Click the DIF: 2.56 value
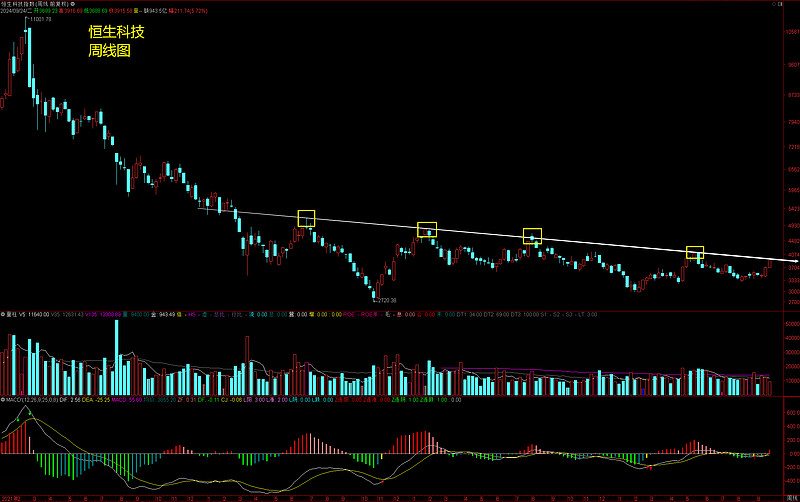This screenshot has width=800, height=502. coord(69,399)
